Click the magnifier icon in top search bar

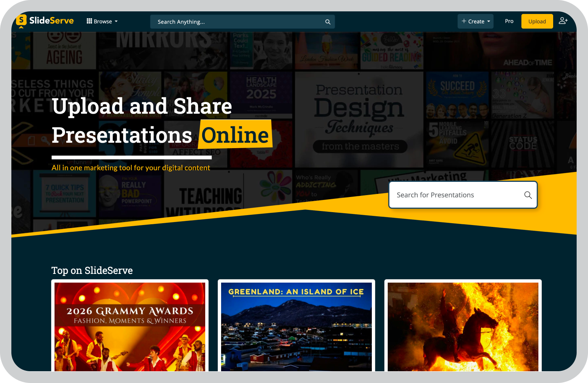point(328,22)
